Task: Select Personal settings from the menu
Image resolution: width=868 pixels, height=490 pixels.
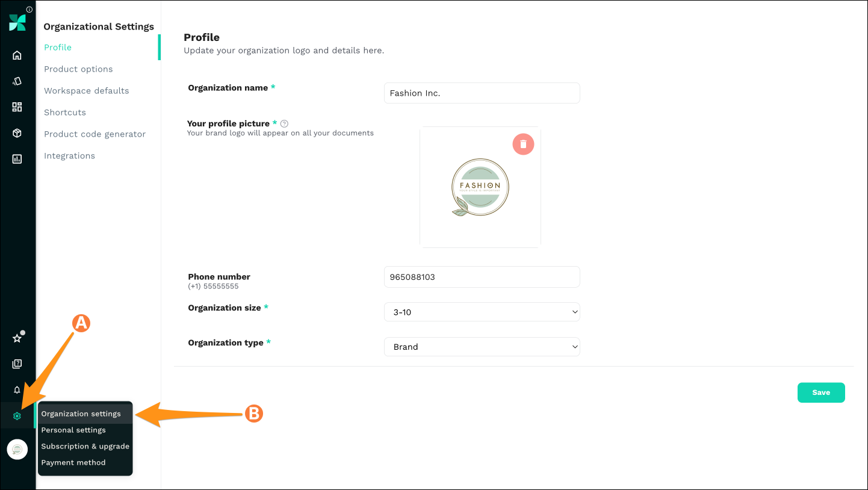Action: [73, 430]
